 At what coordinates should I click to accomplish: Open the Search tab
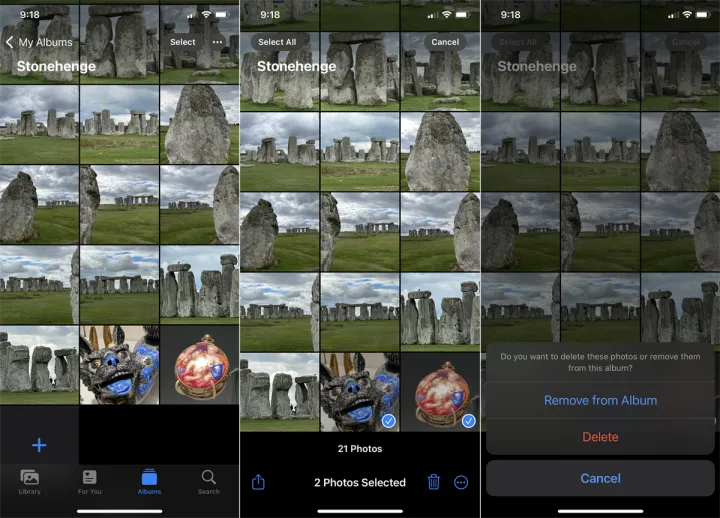(x=208, y=482)
